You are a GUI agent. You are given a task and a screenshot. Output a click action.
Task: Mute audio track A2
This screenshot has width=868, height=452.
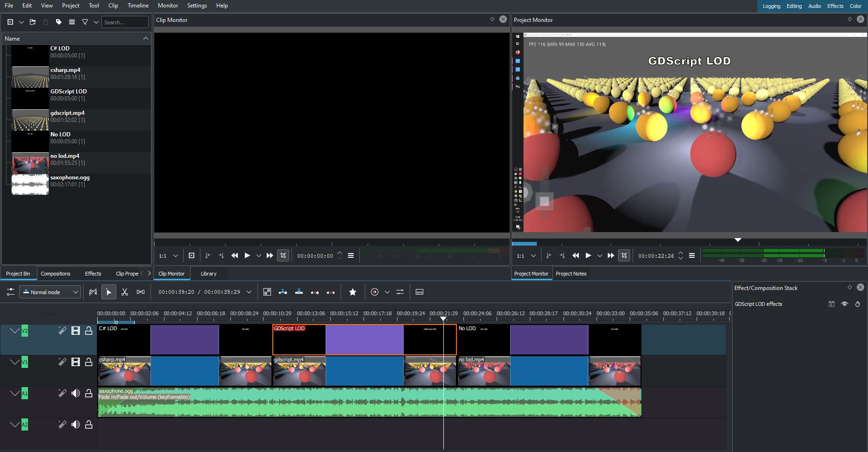point(75,424)
